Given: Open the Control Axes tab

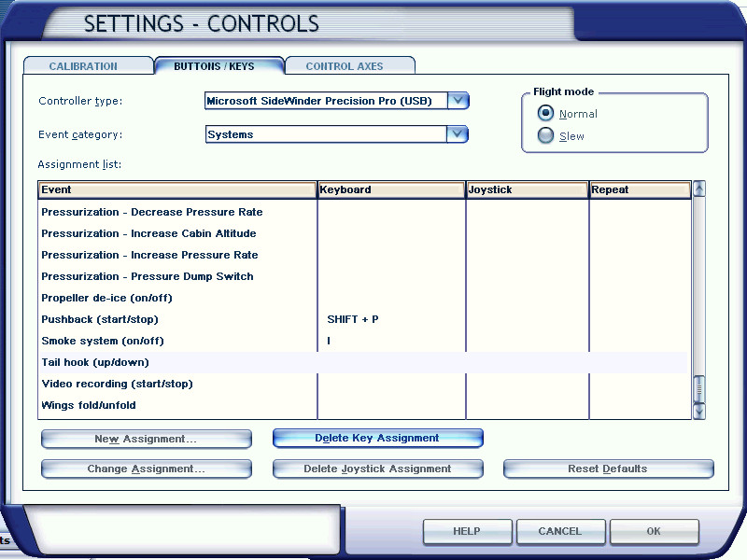Looking at the screenshot, I should pyautogui.click(x=345, y=66).
